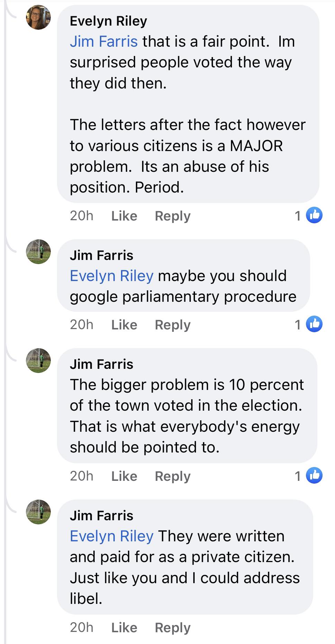
Task: Open Jim Farris's avatar on the libel comment
Action: tap(38, 512)
